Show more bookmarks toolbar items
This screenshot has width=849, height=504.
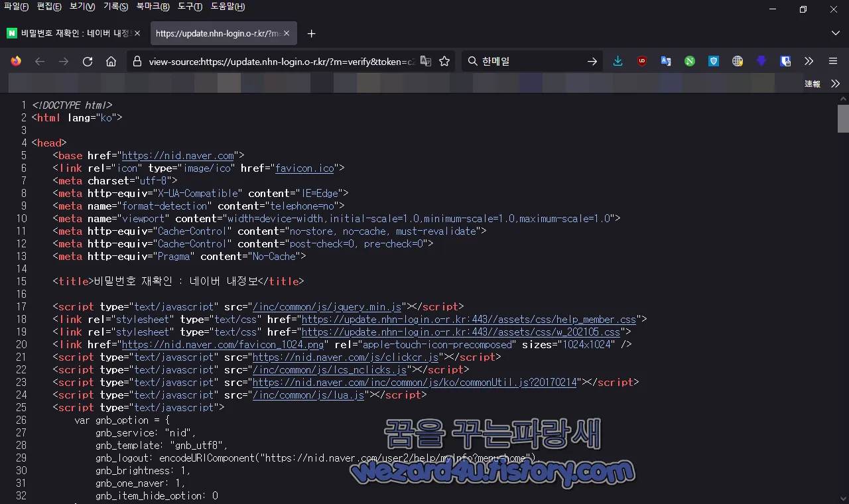click(835, 84)
